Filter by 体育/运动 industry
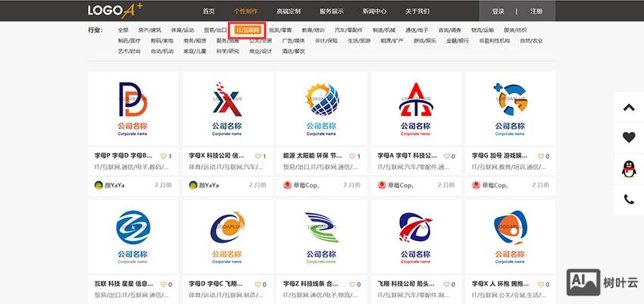This screenshot has height=304, width=644. coord(183,30)
